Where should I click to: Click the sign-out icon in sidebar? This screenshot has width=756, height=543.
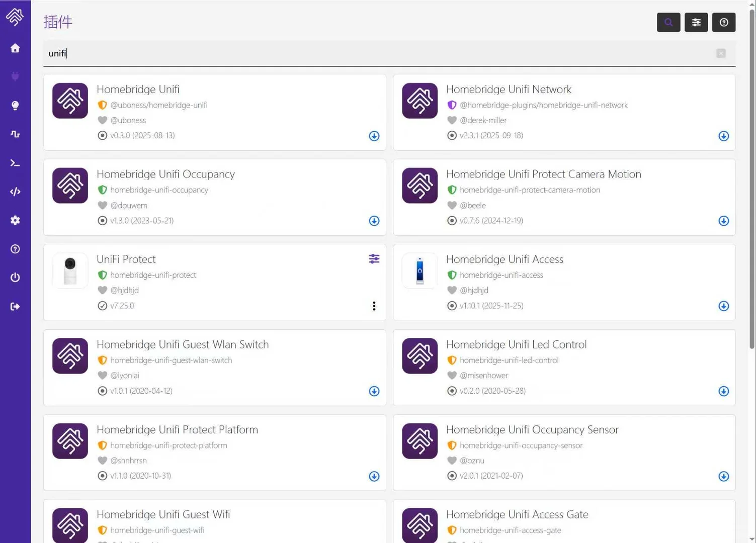coord(15,306)
